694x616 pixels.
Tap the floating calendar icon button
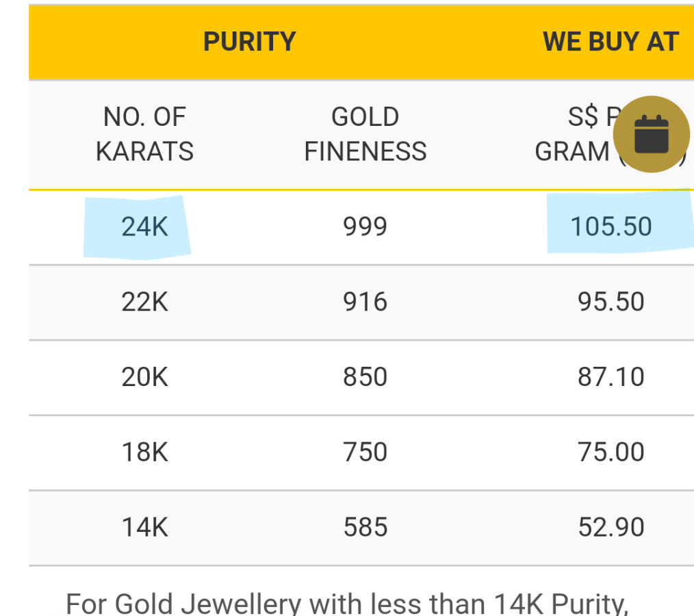click(x=651, y=134)
